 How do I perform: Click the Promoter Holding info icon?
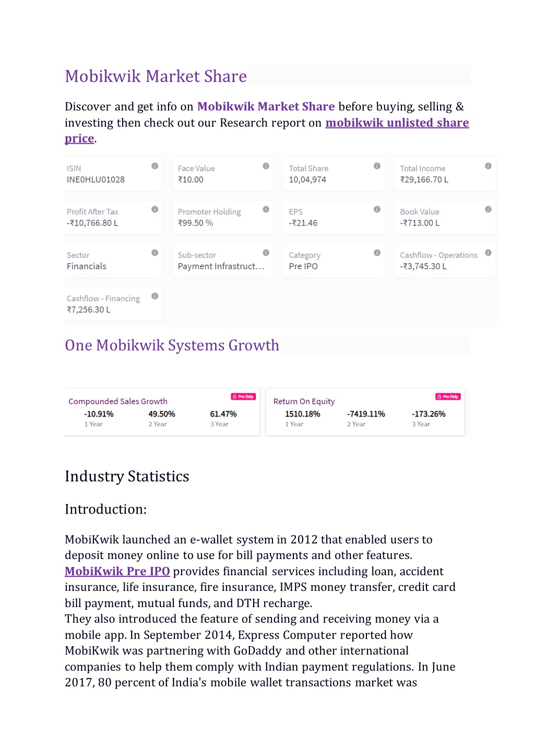(x=266, y=210)
